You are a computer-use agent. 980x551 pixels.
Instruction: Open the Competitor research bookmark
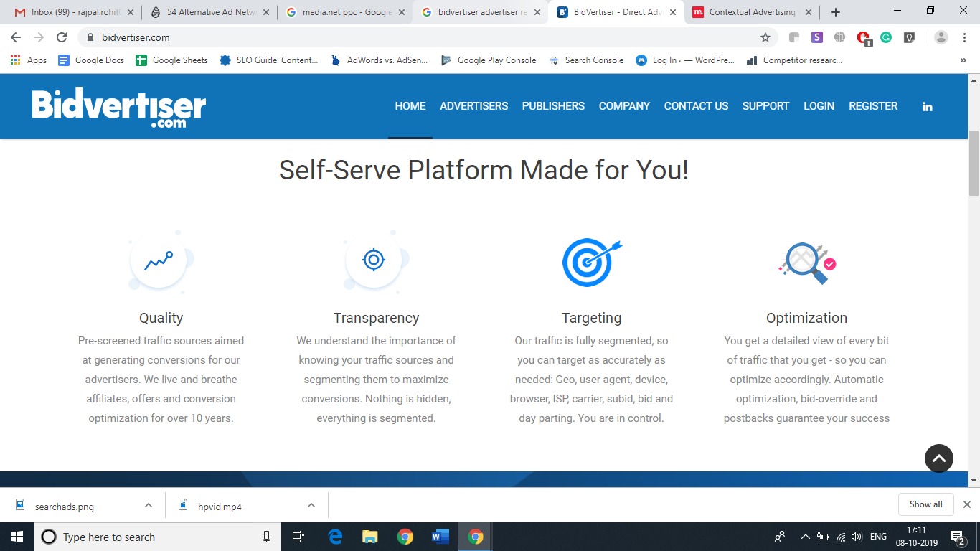coord(794,60)
